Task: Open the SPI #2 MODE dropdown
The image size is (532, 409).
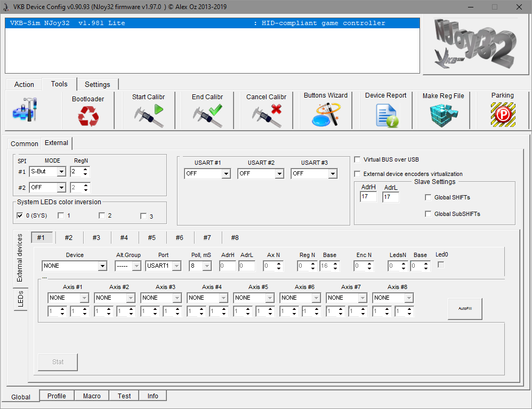Action: click(61, 187)
